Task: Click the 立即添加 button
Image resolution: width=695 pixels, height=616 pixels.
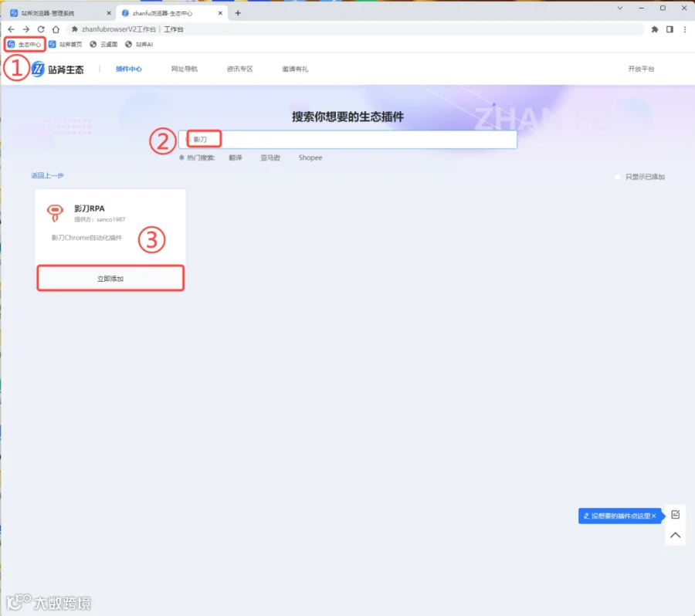Action: (110, 279)
